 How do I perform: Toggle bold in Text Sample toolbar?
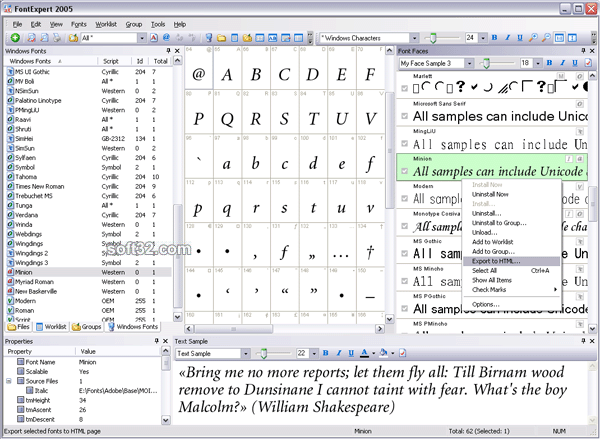coord(326,353)
